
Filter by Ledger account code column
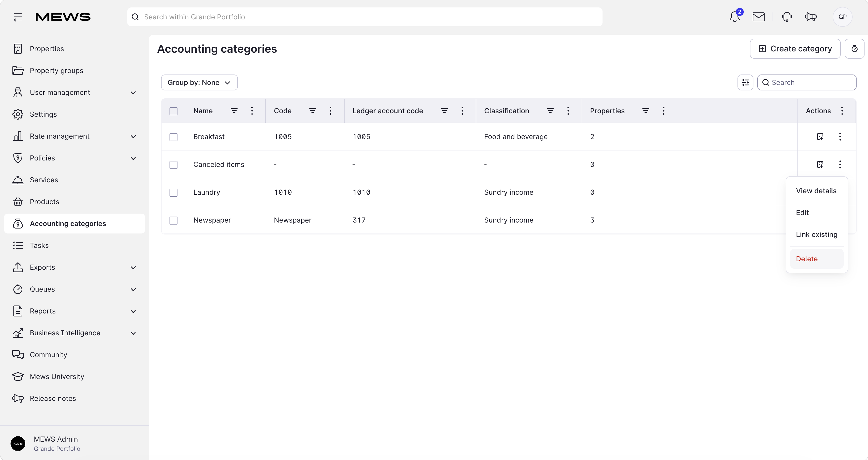tap(444, 111)
